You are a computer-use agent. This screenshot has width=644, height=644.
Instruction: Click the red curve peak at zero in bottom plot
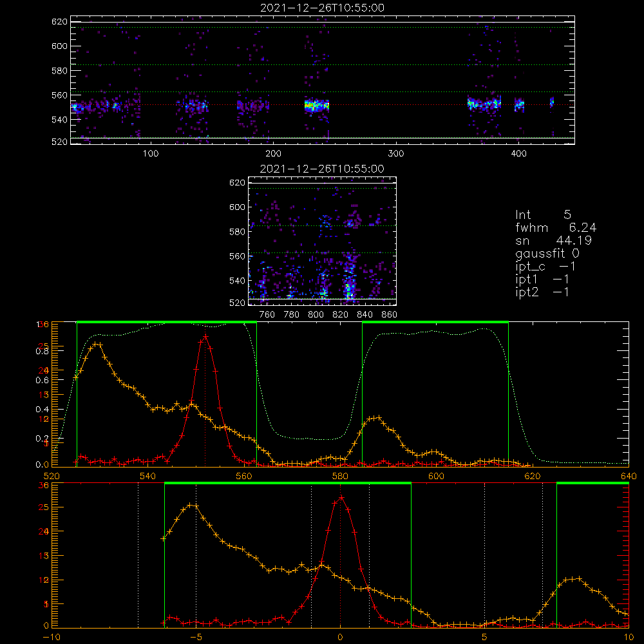(x=341, y=498)
